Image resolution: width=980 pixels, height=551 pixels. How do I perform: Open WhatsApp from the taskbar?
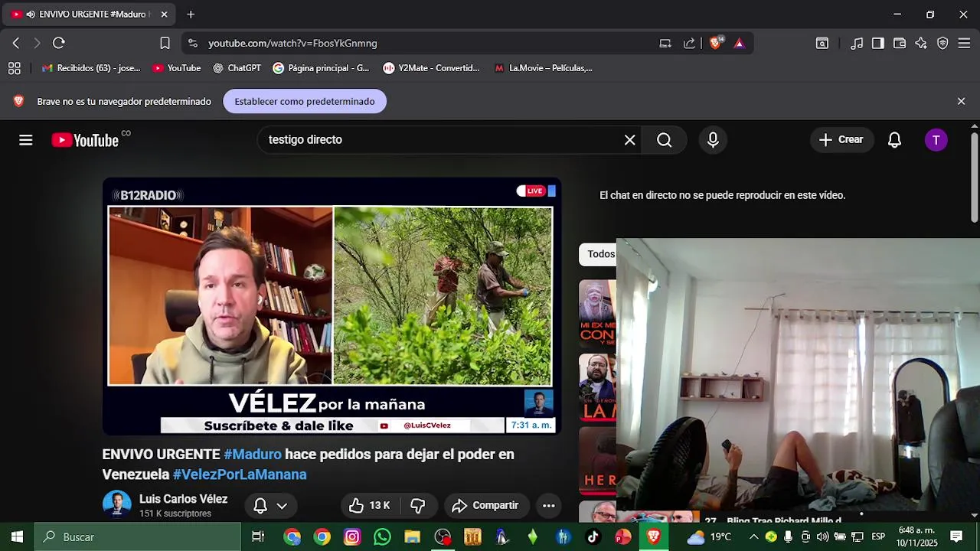pyautogui.click(x=382, y=537)
